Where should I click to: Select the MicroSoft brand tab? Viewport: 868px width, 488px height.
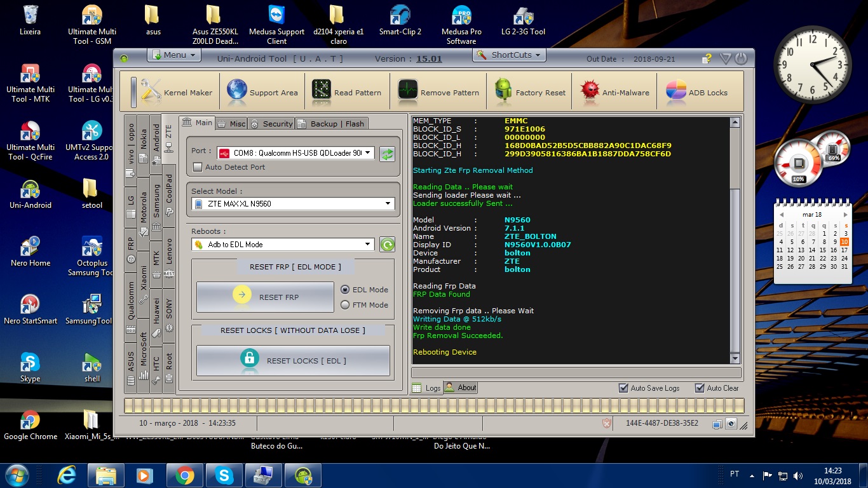(143, 356)
